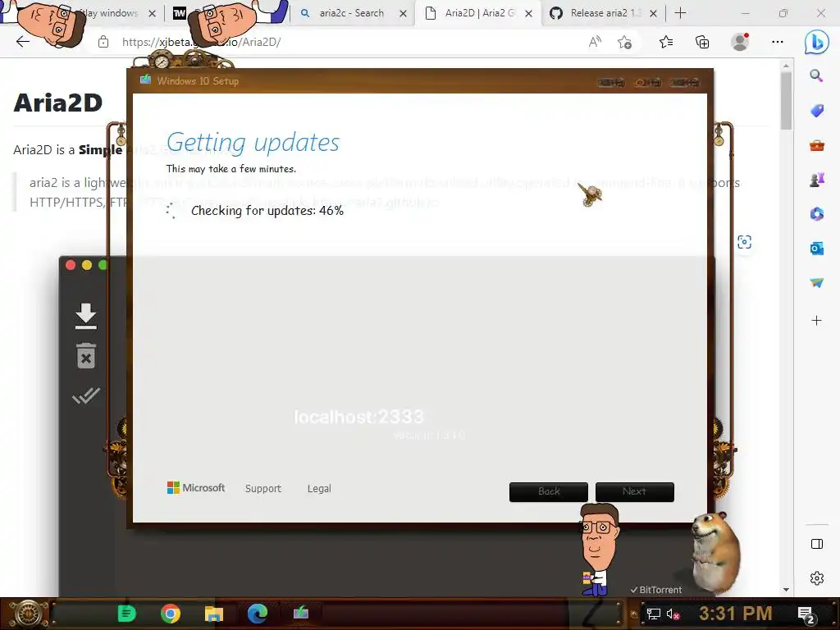Click the browser back arrow
The image size is (840, 630).
[x=22, y=42]
